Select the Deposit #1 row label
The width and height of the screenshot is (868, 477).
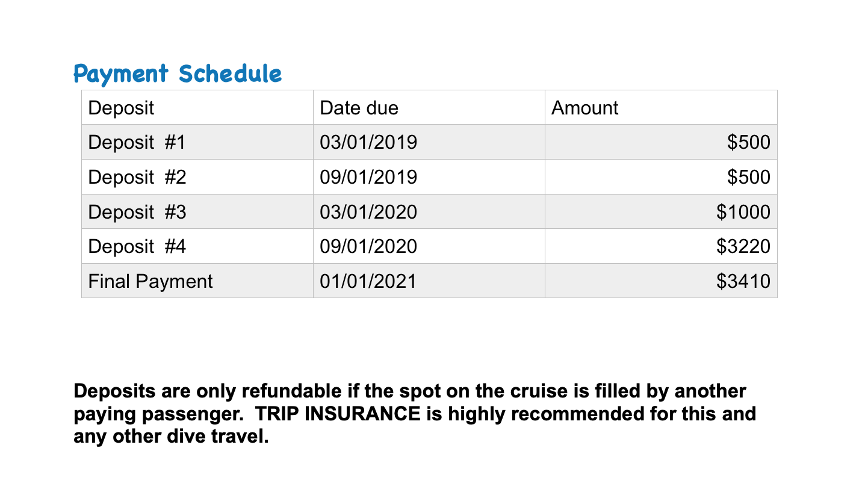point(197,142)
